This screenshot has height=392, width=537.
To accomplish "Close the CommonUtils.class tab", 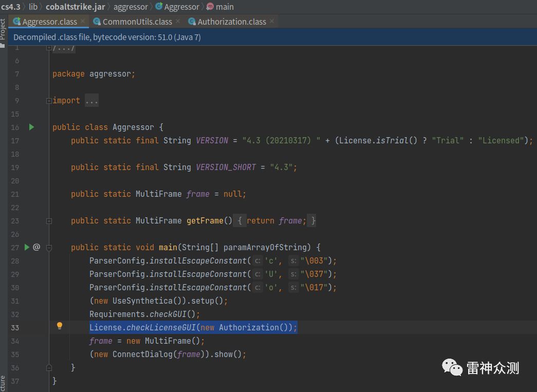I will pyautogui.click(x=178, y=21).
